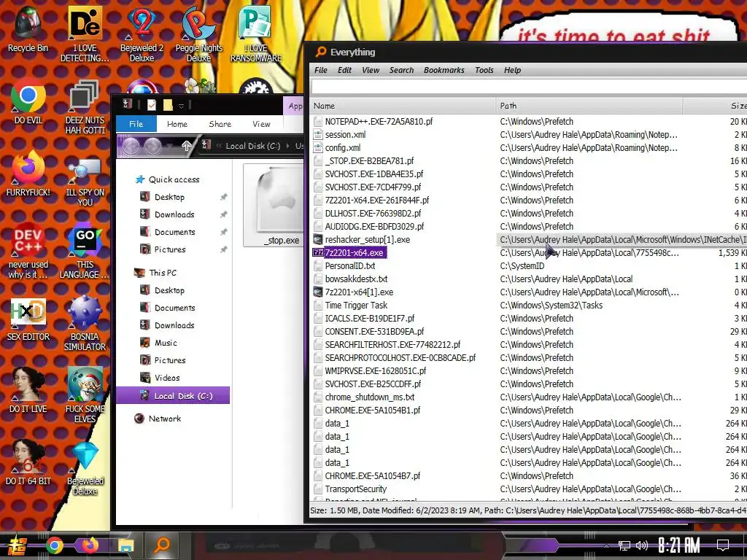
Task: Launch Bejeweled Deluxe desktop icon
Action: (x=85, y=469)
